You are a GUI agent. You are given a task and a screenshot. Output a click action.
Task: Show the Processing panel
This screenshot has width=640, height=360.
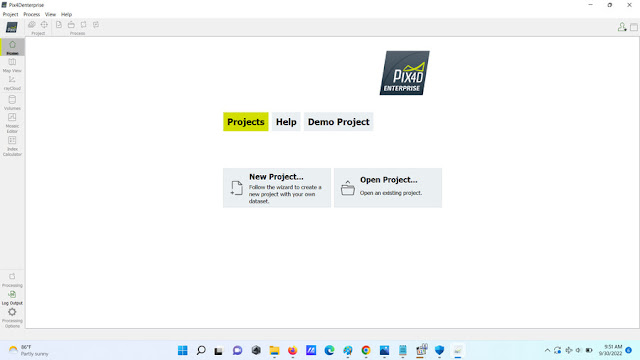click(12, 280)
